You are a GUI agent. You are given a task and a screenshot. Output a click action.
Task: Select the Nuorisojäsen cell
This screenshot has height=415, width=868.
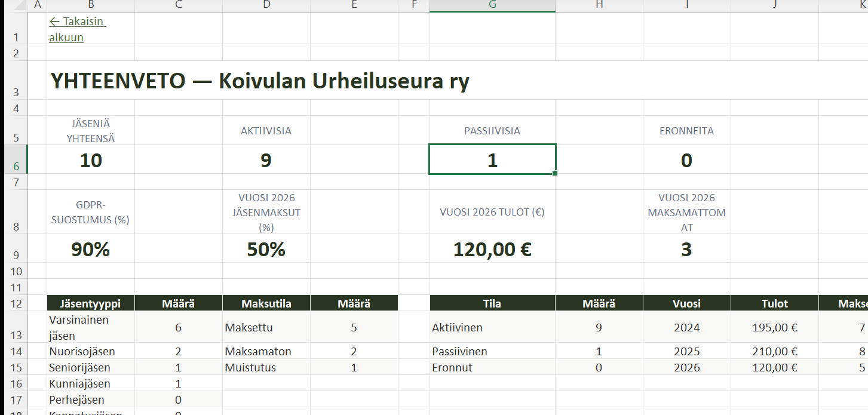click(82, 352)
